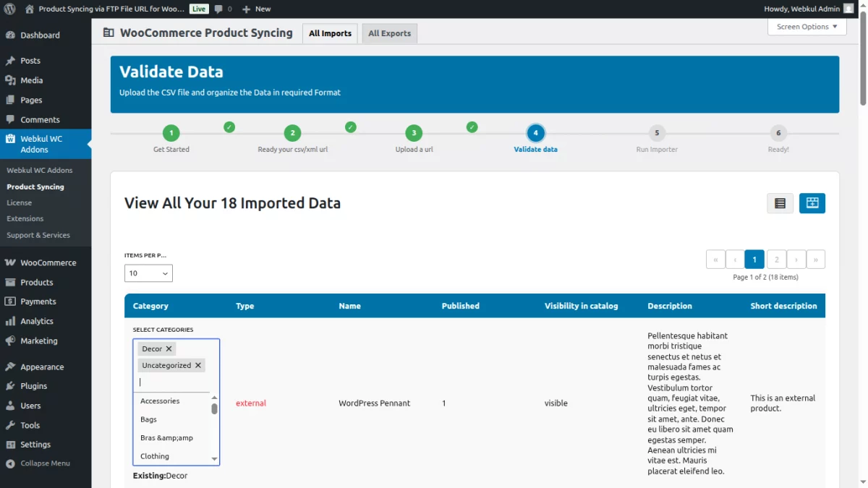Switch imported data to list view
The image size is (868, 488).
780,203
